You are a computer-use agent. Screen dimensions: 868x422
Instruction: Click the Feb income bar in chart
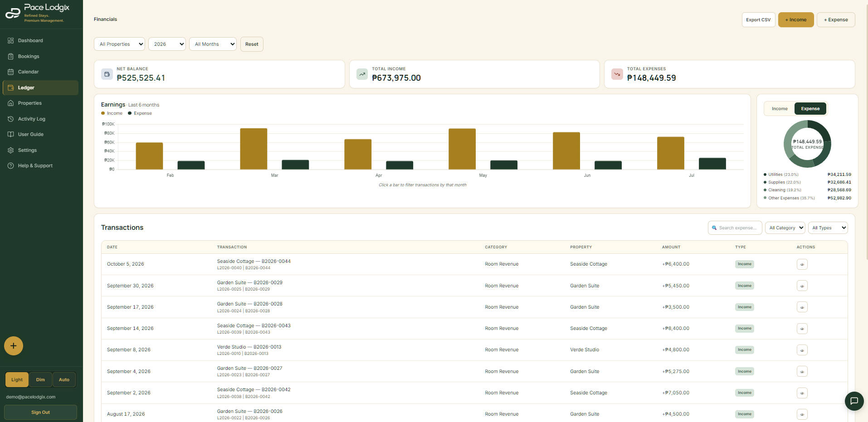[149, 156]
